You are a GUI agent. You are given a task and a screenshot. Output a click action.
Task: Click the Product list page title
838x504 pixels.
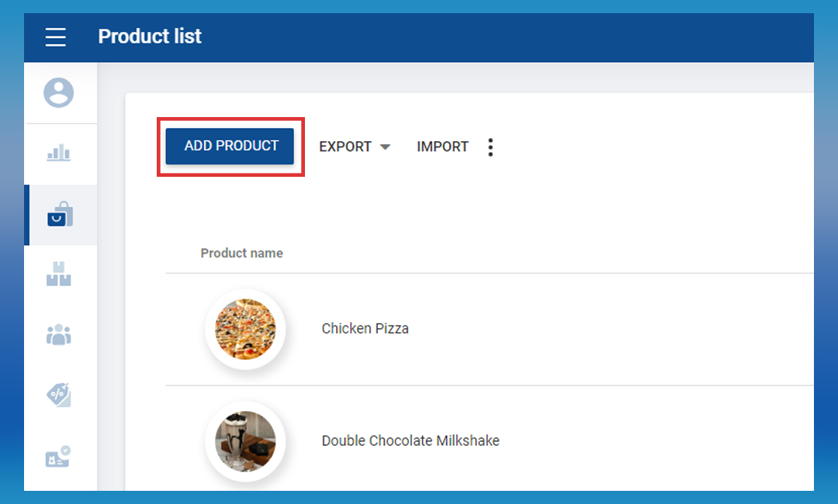[150, 36]
